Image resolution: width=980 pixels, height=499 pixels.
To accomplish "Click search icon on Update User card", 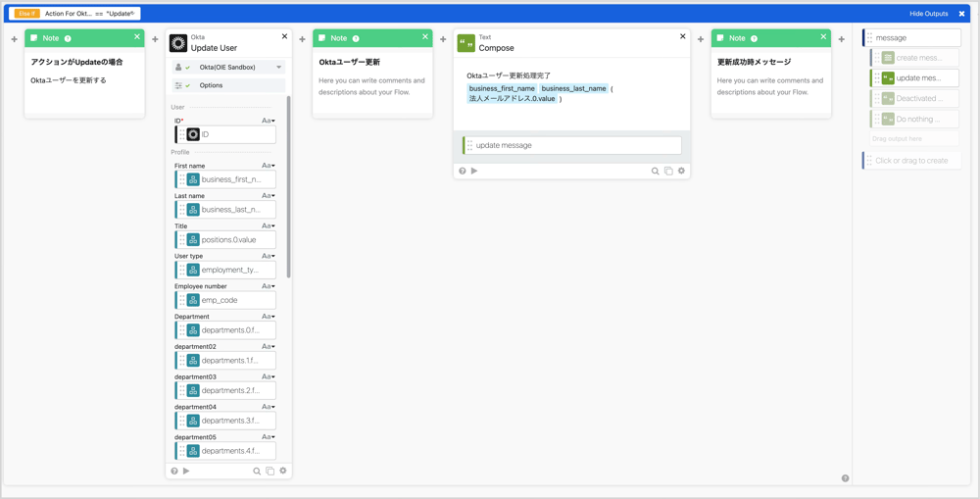I will (257, 472).
